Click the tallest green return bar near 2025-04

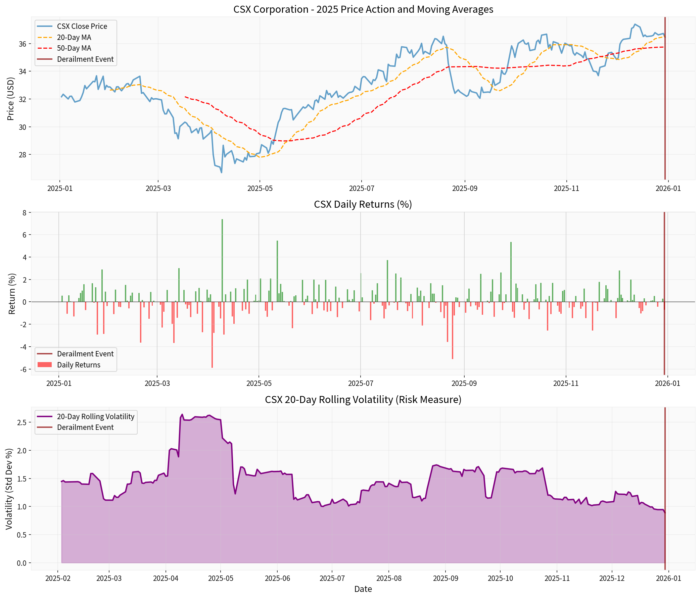point(222,257)
